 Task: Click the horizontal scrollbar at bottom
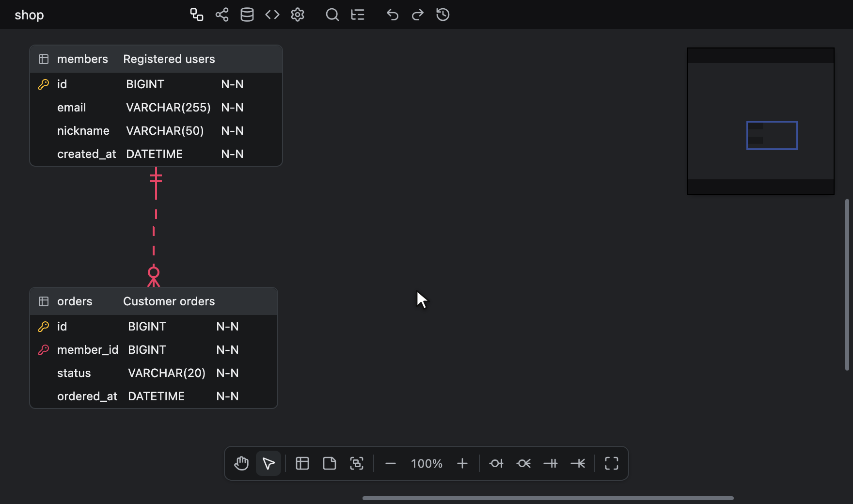[x=548, y=498]
